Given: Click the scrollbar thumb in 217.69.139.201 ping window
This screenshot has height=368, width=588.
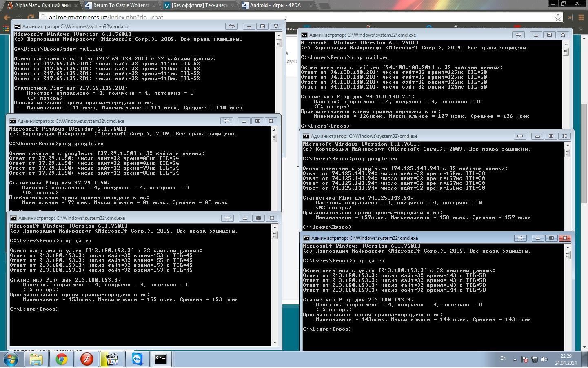Looking at the screenshot, I should coord(279,43).
